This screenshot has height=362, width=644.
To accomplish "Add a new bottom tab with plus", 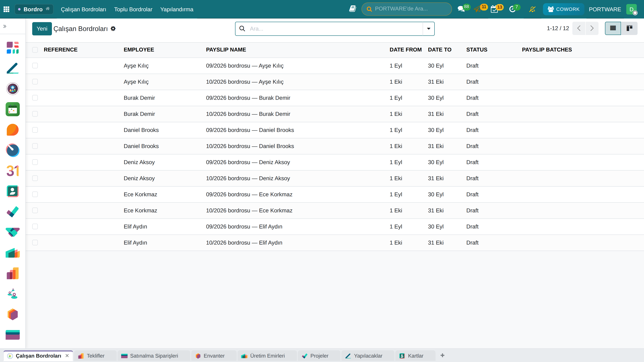I will point(443,355).
